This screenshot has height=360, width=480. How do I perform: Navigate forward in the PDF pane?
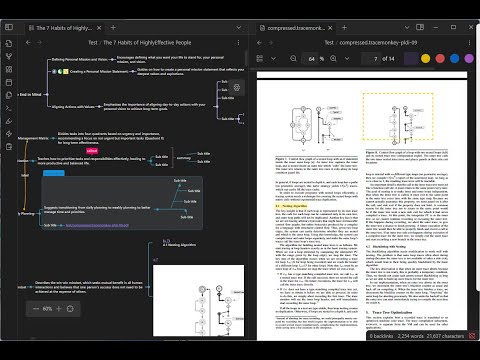pyautogui.click(x=271, y=42)
